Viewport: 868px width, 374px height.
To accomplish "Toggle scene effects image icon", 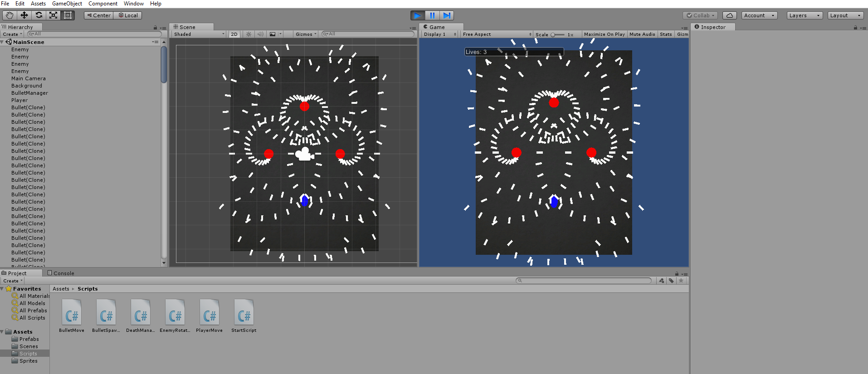I will [272, 34].
